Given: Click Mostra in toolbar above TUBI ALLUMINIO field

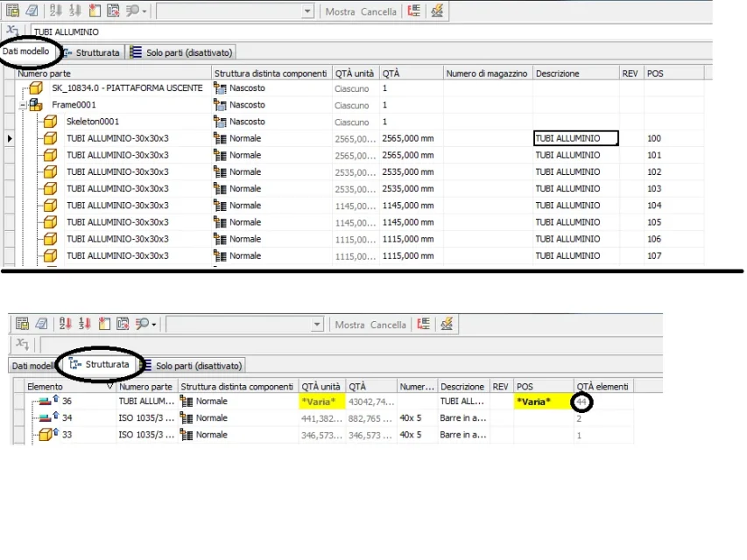Looking at the screenshot, I should tap(340, 11).
